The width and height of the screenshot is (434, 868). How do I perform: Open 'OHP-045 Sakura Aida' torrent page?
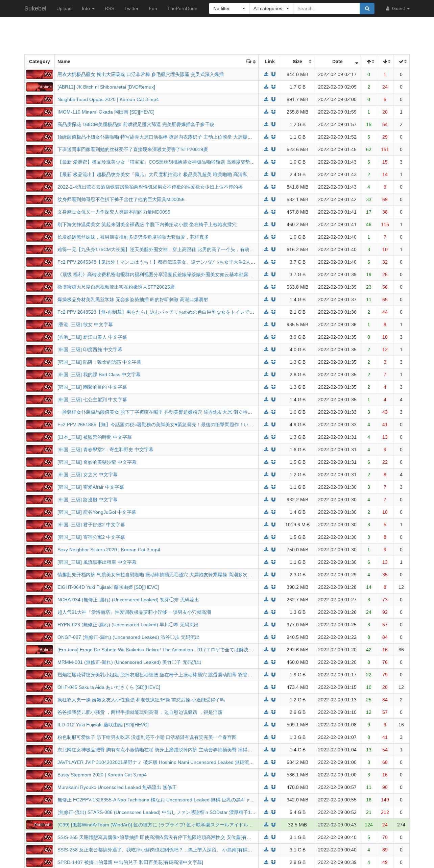point(109,687)
